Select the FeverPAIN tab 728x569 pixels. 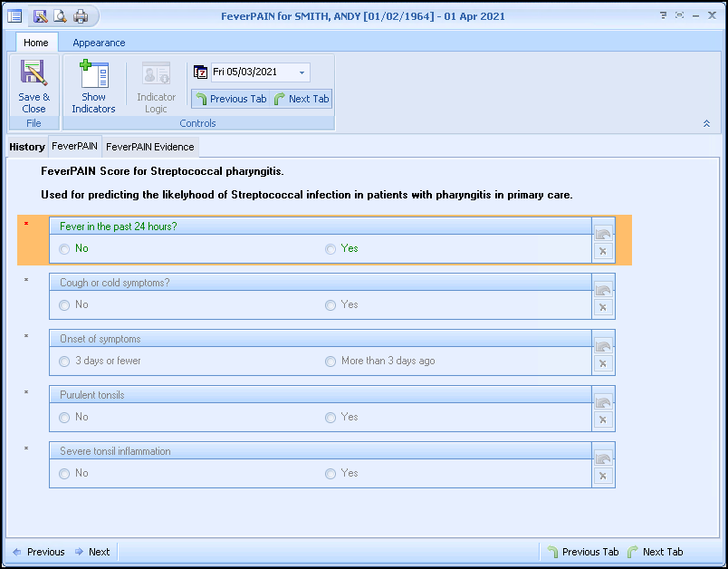point(75,146)
